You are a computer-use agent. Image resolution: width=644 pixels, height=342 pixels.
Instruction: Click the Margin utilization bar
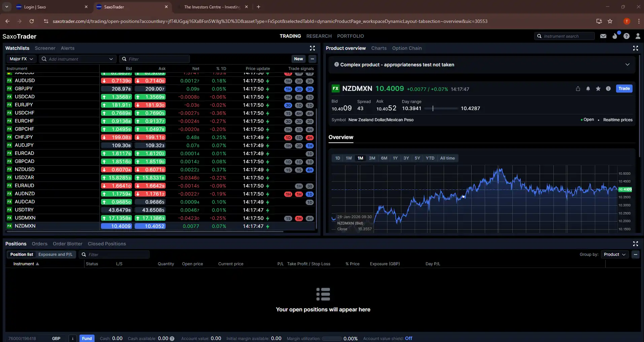point(332,339)
